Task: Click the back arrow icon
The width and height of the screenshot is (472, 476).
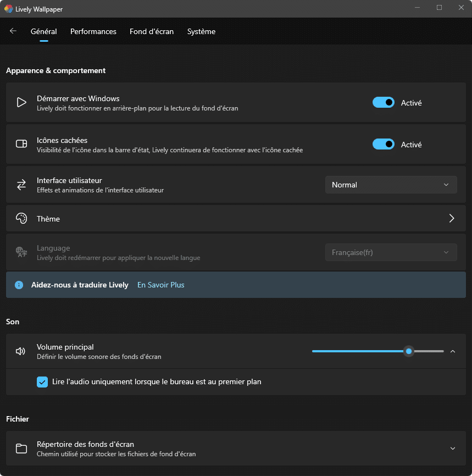Action: pos(13,31)
